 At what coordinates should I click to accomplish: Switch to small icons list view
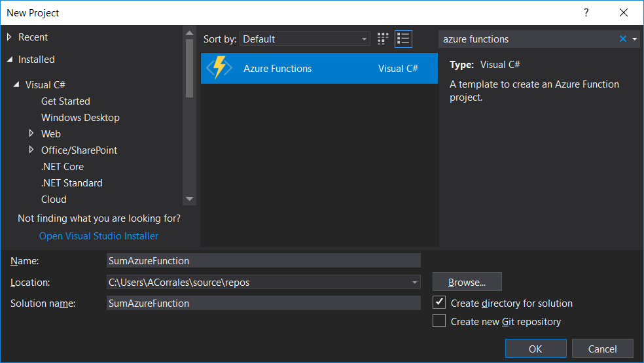(x=403, y=39)
